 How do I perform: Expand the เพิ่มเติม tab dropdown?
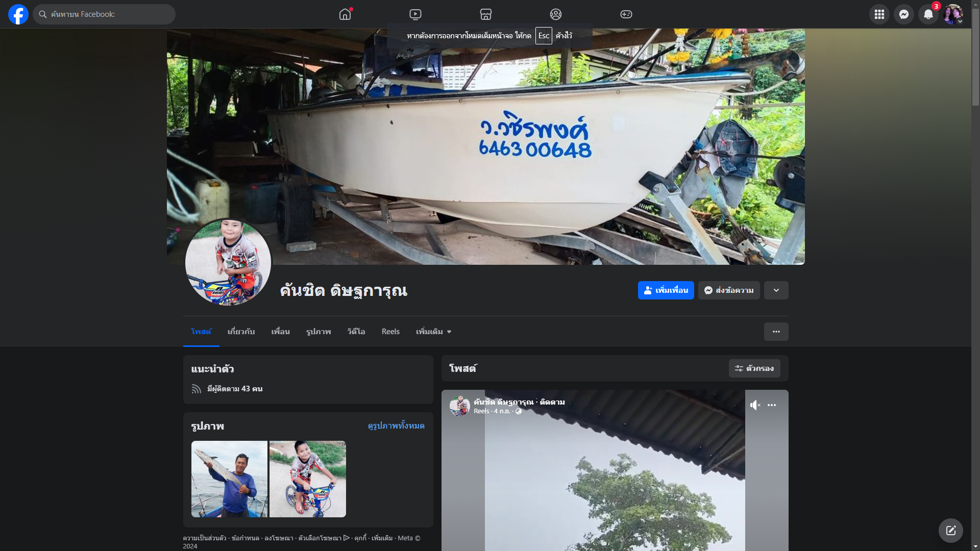coord(433,332)
